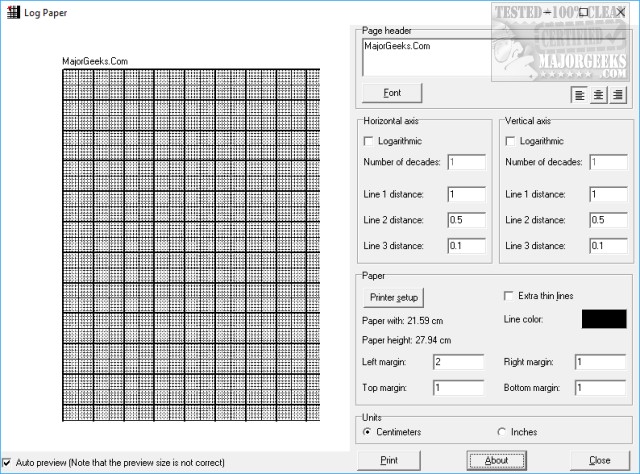Focus Vertical axis Number of decades field
640x474 pixels.
tap(609, 162)
